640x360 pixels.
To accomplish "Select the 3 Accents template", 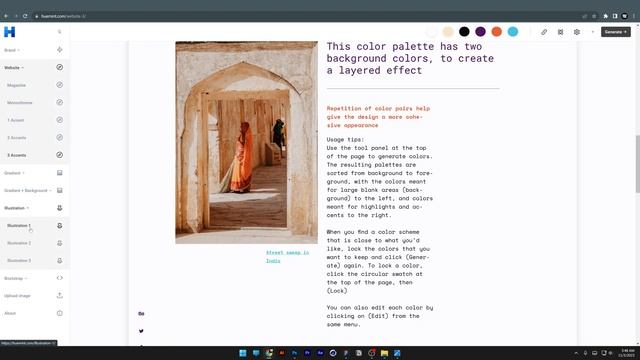I will (17, 156).
